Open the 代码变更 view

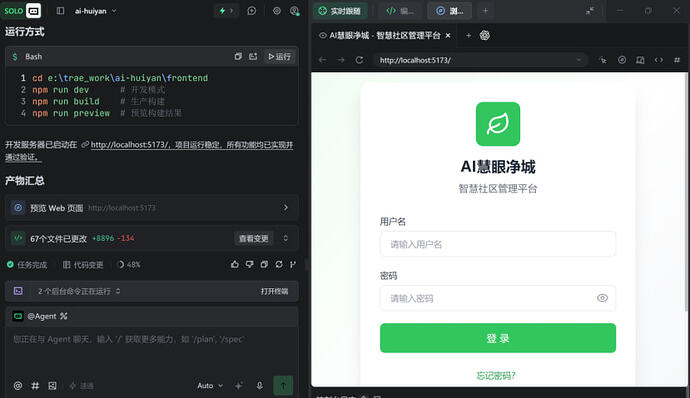click(83, 265)
